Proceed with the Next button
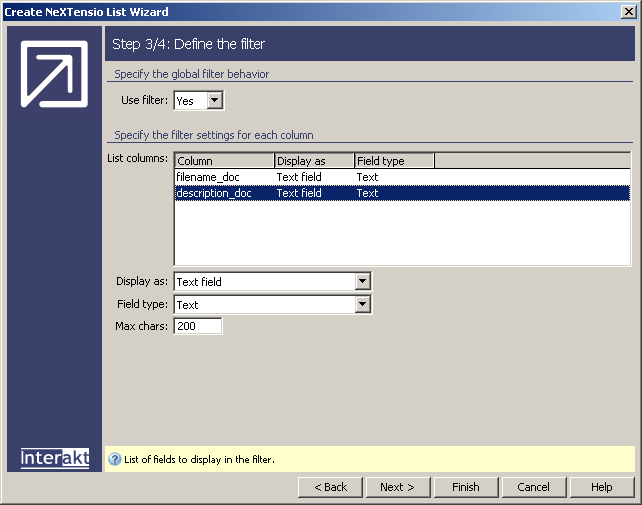This screenshot has height=505, width=642. pos(397,487)
